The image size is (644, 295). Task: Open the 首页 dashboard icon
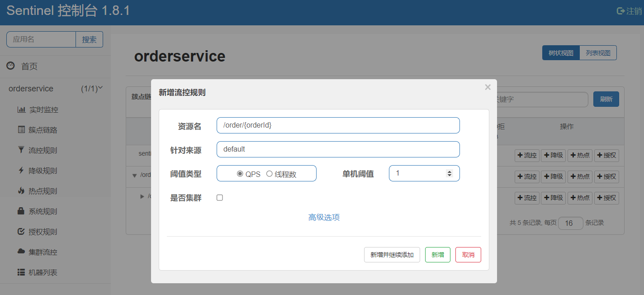tap(10, 66)
